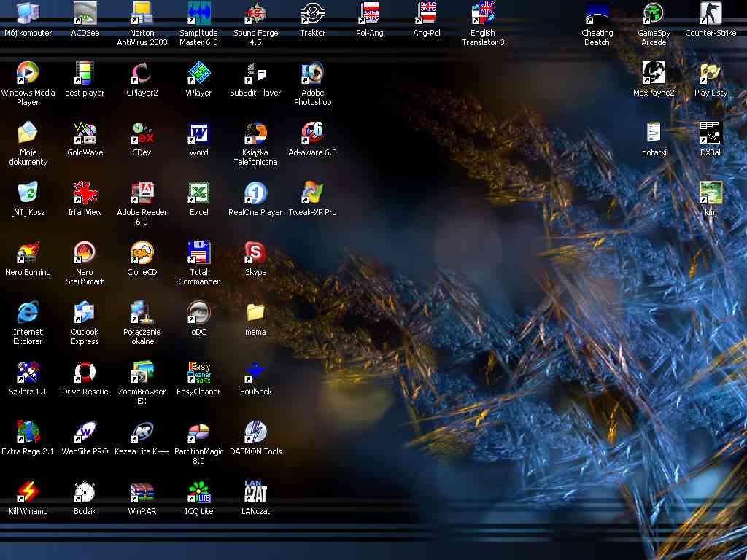Click the MaxPayne2 game icon
Screen dimensions: 747x560
pos(654,73)
